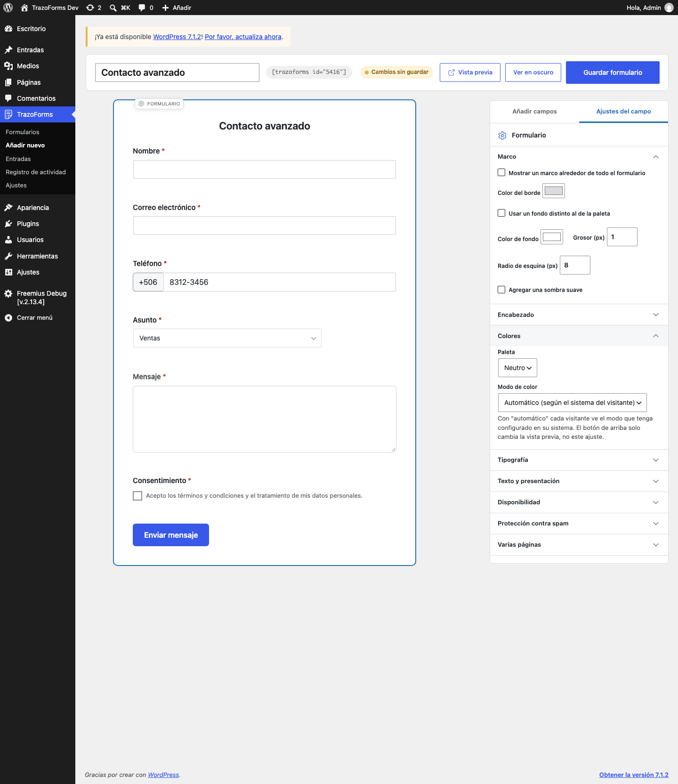Open Registro de actividad submenu item
The height and width of the screenshot is (784, 678).
36,172
